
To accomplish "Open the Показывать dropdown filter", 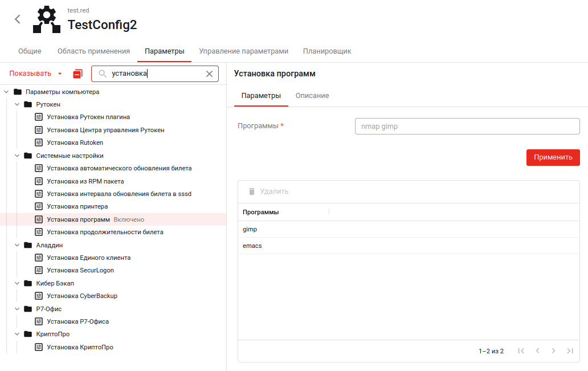I will coord(35,74).
